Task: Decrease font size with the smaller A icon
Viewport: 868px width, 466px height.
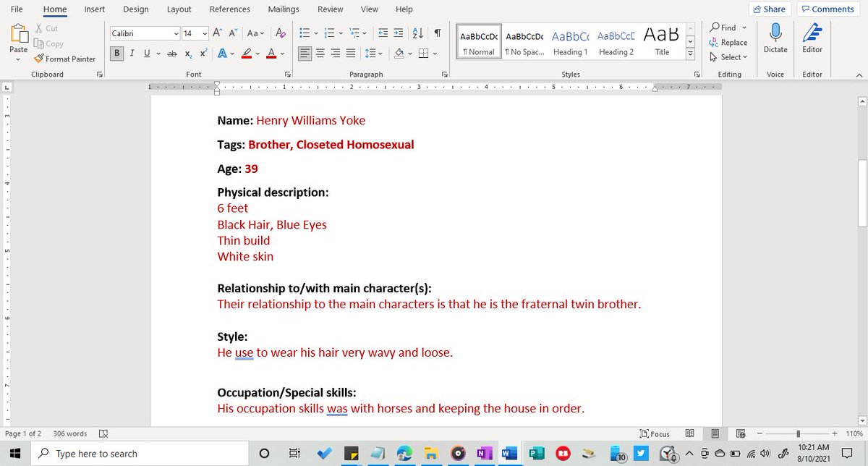Action: 233,33
